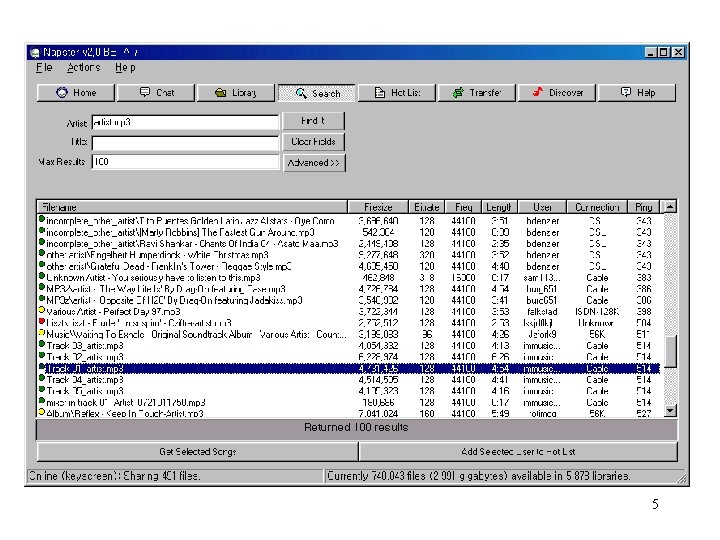Sort results by Connection column
Viewport: 720px width, 540px height.
tap(597, 207)
